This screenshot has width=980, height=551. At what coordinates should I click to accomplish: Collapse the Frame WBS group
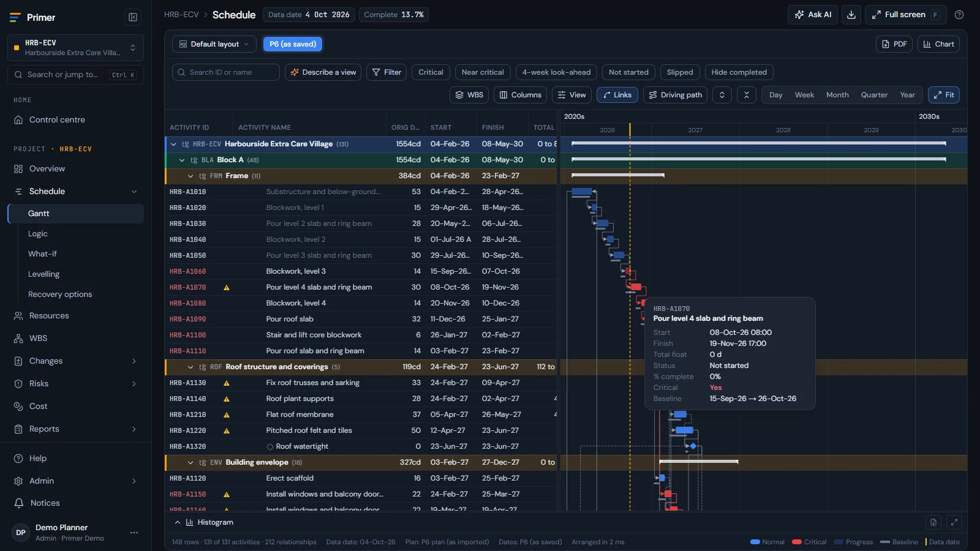[190, 176]
